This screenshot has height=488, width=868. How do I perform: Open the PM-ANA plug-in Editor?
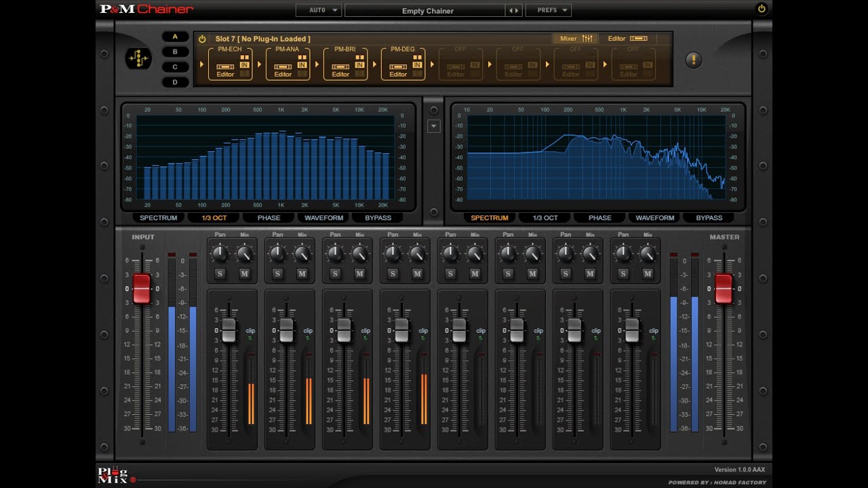283,70
